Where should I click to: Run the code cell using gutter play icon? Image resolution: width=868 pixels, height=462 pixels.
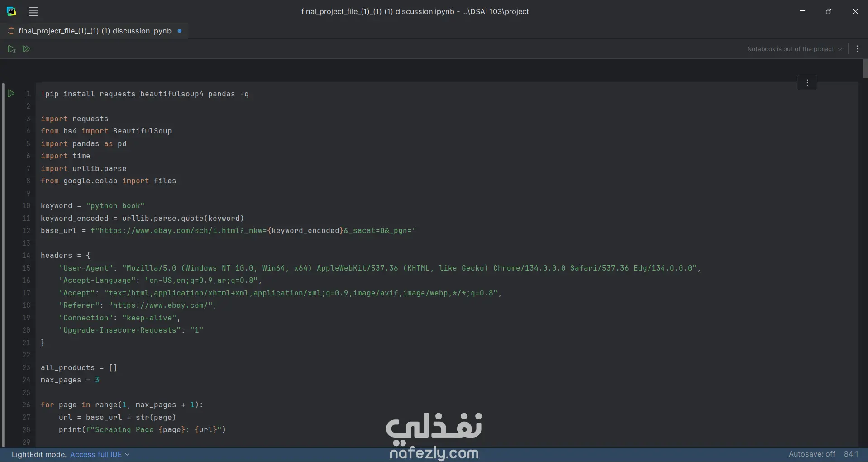point(11,94)
